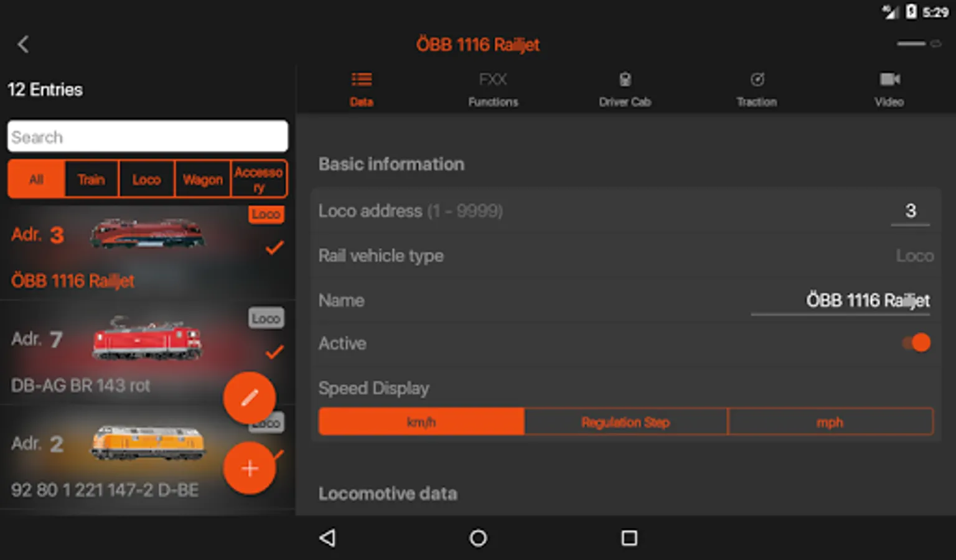Screen dimensions: 956x560
Task: Select the DB-AG BR 143 rot locomotive image
Action: pos(147,339)
